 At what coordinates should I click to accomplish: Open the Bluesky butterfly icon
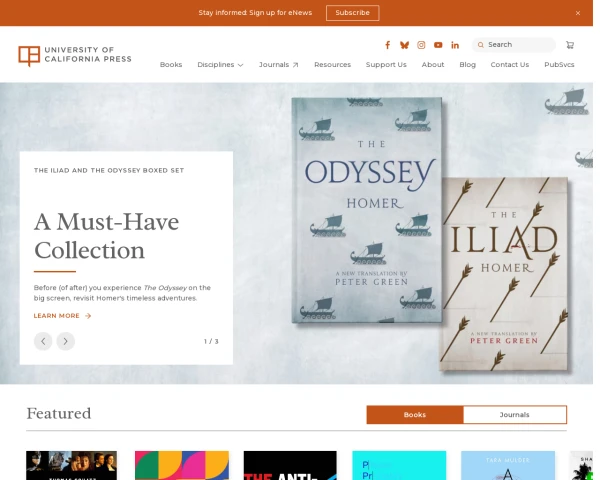[x=404, y=45]
